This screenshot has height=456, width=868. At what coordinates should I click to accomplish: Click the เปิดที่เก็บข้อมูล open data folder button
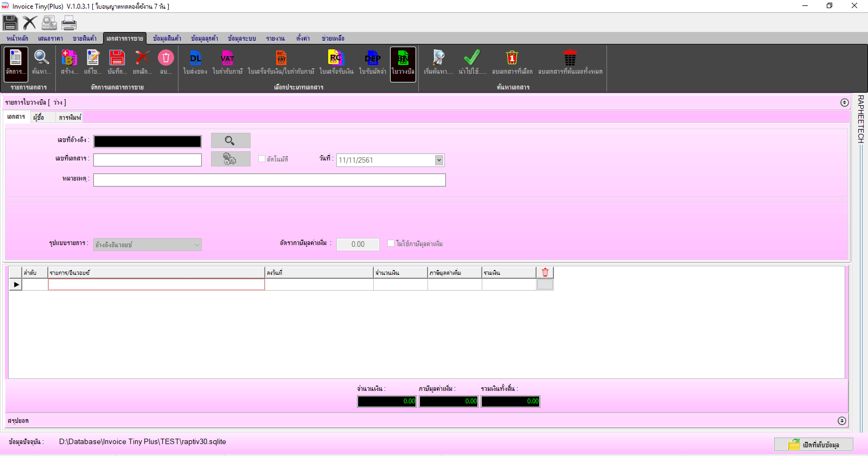[x=813, y=445]
